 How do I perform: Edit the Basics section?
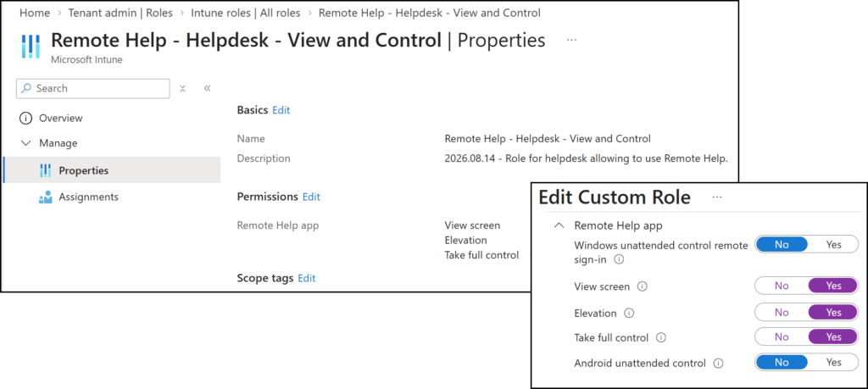pos(281,110)
